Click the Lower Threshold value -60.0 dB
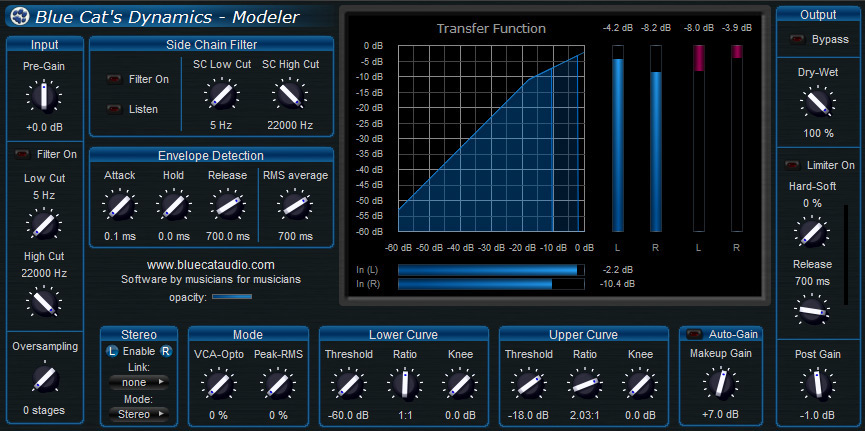Viewport: 865px width, 431px height. (348, 415)
